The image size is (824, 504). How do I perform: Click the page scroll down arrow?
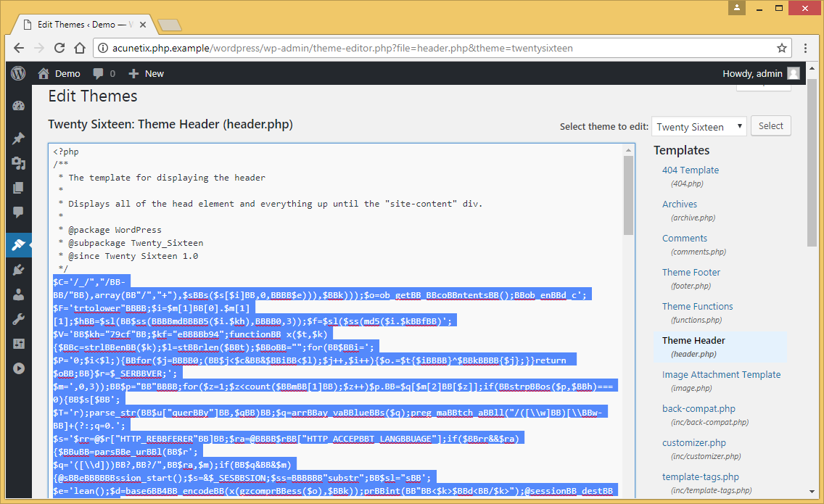point(812,492)
